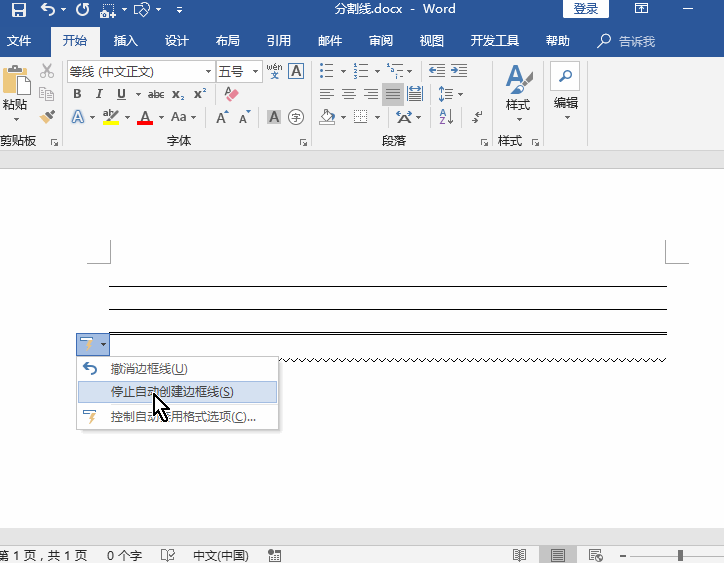Apply paragraph shading with the paint bucket
The height and width of the screenshot is (563, 724).
(x=327, y=117)
